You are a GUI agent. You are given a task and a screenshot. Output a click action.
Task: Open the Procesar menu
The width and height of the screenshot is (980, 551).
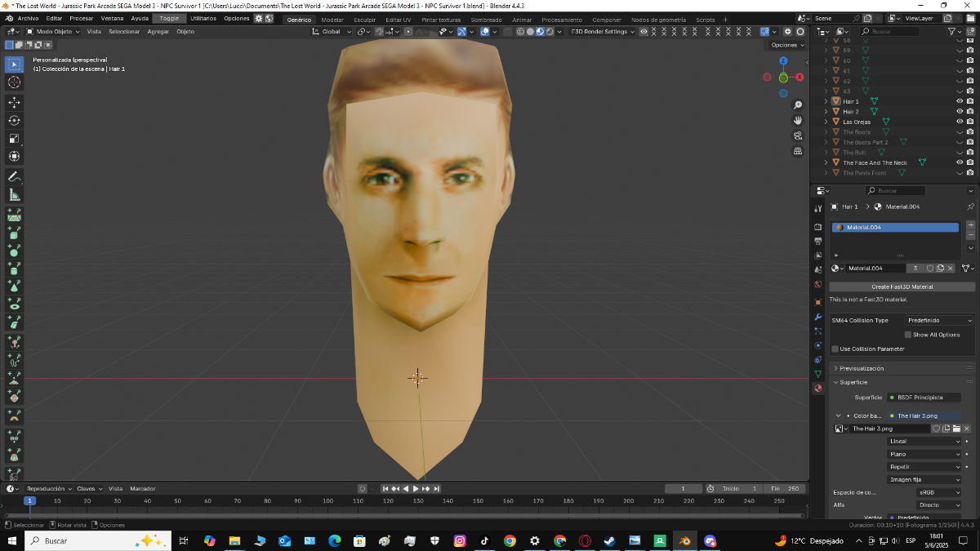click(x=82, y=18)
